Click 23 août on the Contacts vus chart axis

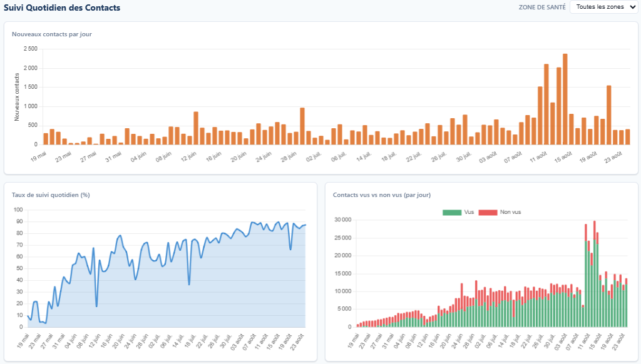(x=618, y=341)
